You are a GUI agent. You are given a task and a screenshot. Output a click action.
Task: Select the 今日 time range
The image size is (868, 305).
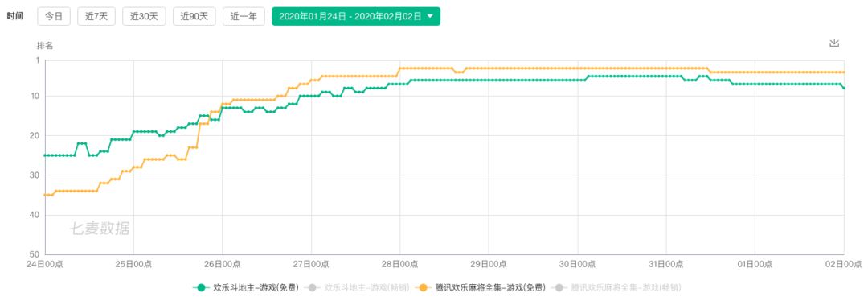coord(54,16)
